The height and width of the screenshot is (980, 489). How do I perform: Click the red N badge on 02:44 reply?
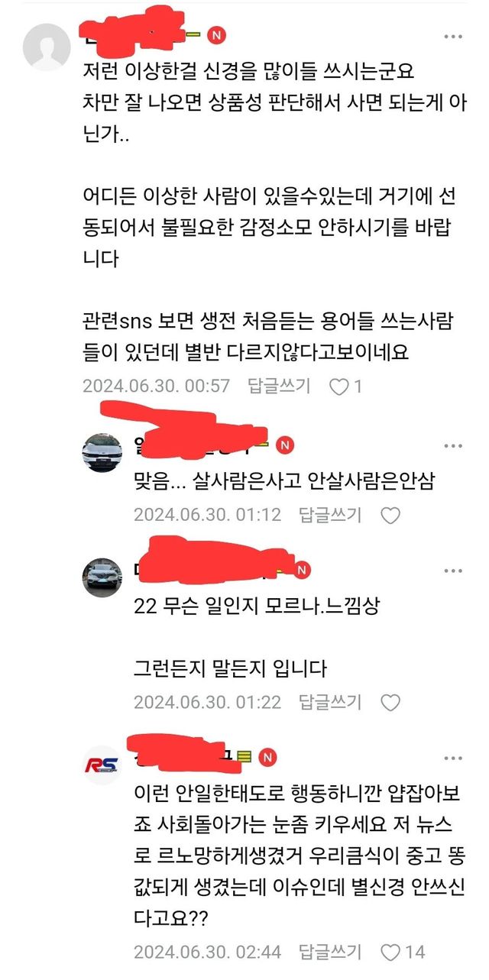pos(268,757)
